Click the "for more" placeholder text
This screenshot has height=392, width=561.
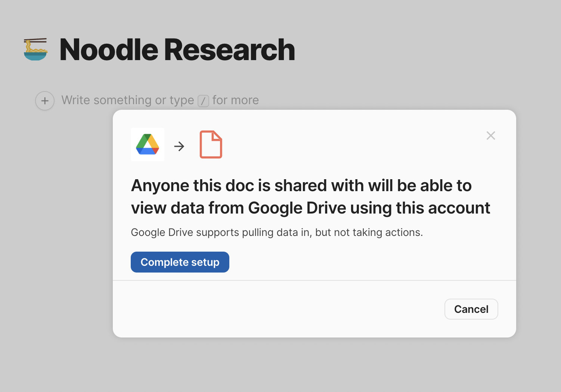pyautogui.click(x=236, y=100)
